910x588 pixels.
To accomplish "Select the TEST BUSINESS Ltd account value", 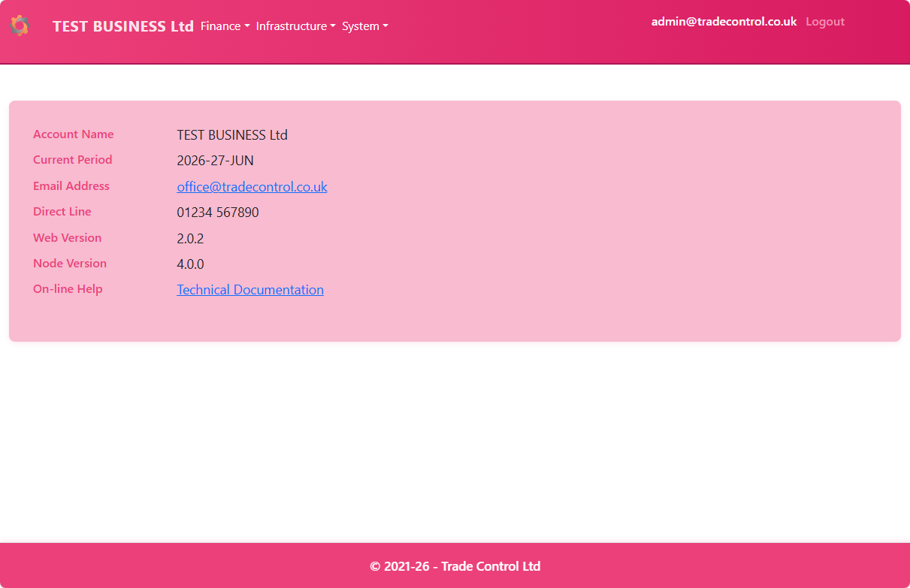I will (232, 135).
